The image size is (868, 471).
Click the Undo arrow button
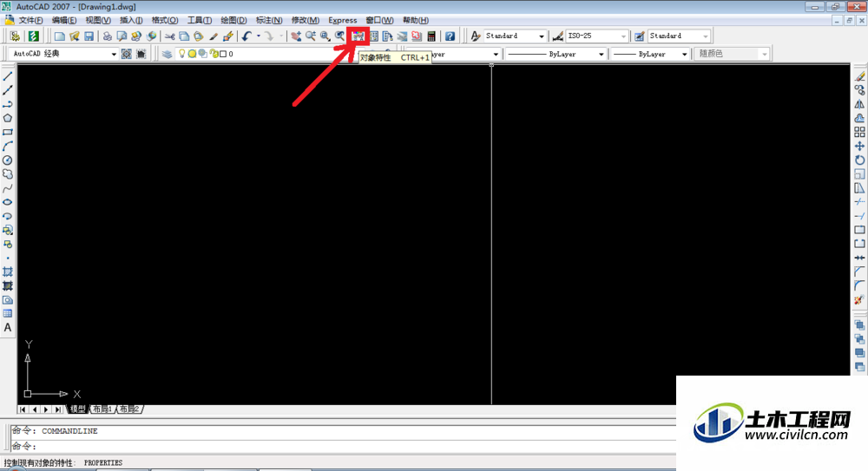click(x=247, y=36)
